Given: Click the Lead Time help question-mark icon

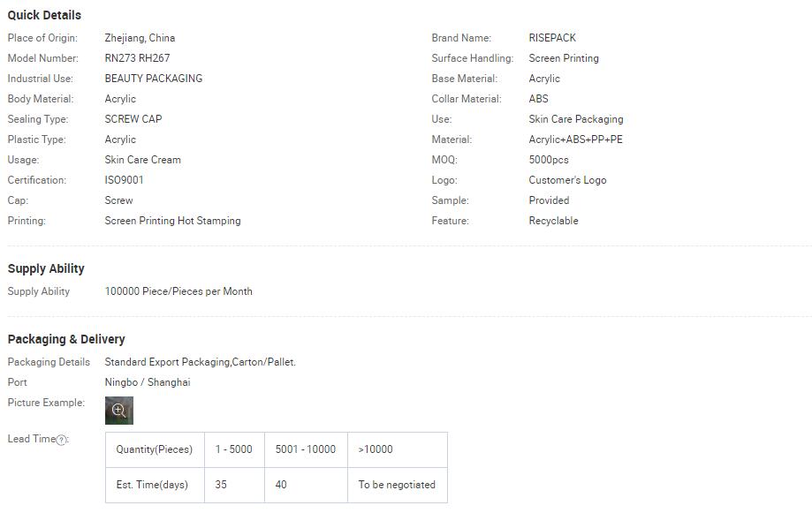Looking at the screenshot, I should click(61, 440).
